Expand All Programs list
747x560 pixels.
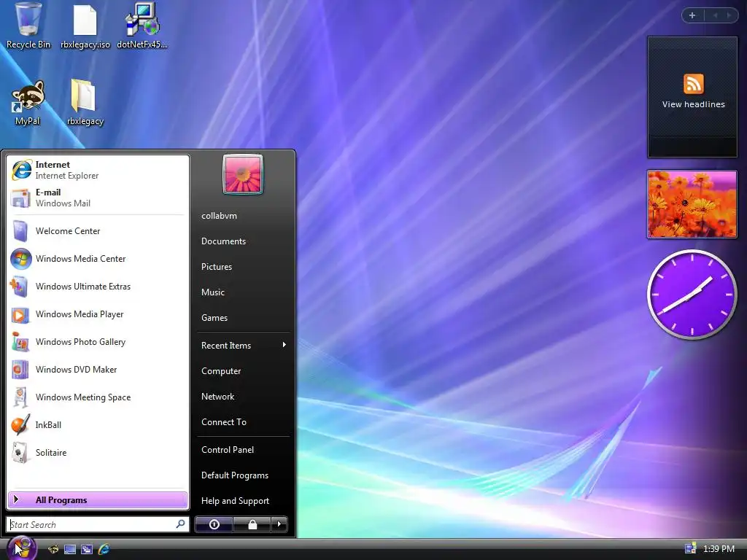(x=98, y=499)
